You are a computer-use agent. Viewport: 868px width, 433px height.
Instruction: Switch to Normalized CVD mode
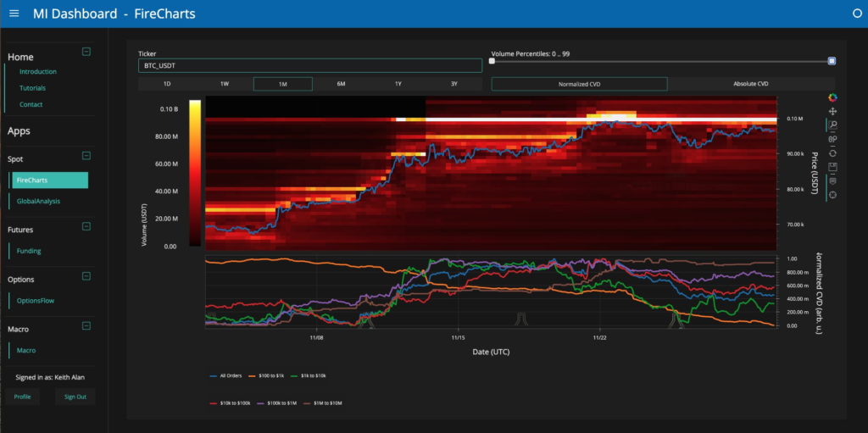[579, 84]
